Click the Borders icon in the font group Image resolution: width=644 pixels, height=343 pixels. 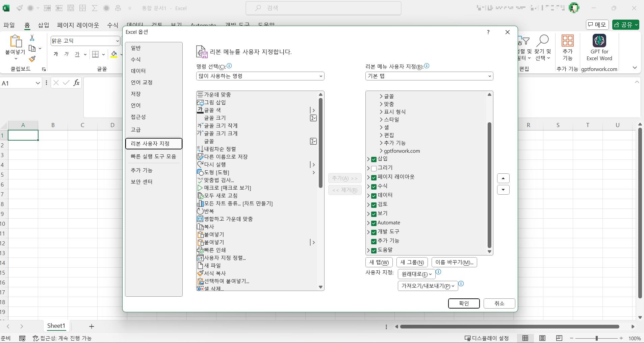[x=96, y=54]
